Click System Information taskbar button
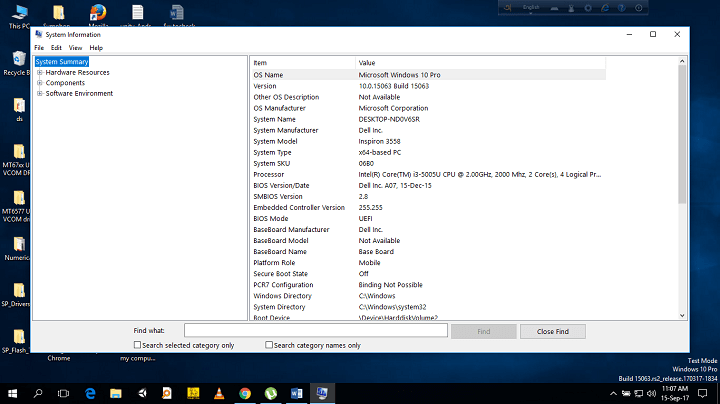720x404 pixels. [x=322, y=393]
